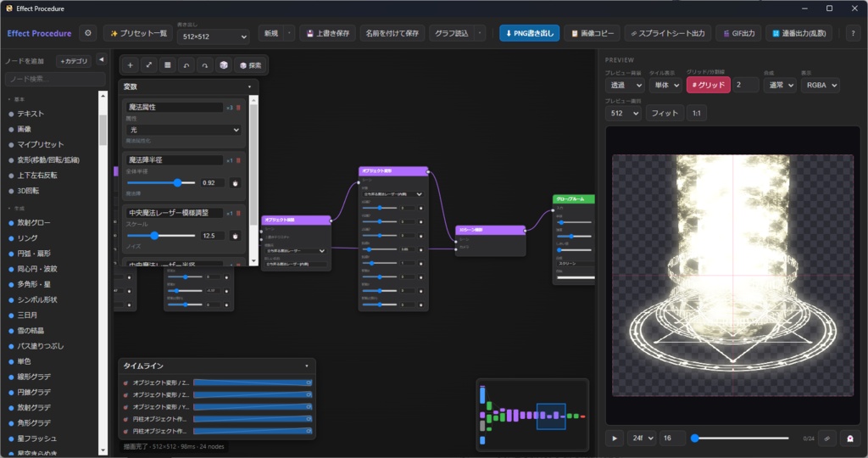Select 放射グロー node in the sidebar list
Viewport: 868px width, 458px height.
tap(33, 222)
